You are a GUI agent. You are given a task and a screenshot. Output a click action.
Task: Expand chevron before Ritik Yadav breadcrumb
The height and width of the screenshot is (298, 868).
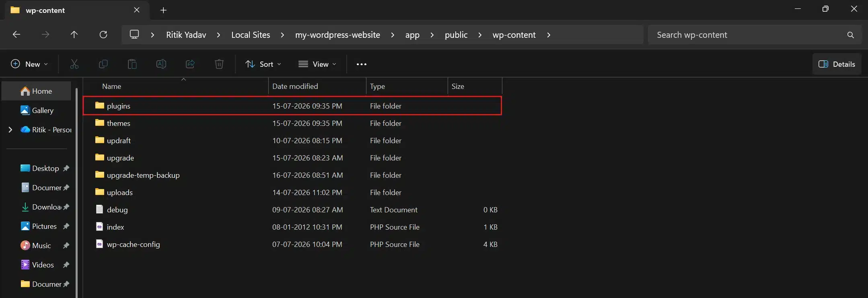tap(152, 35)
